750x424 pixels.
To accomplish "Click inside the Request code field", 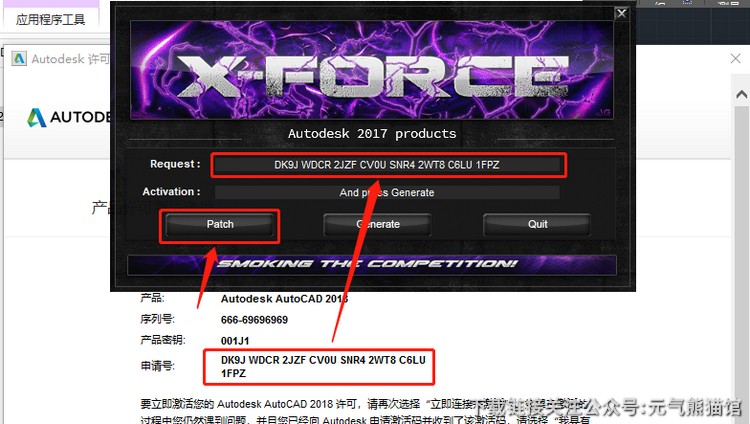I will [x=387, y=165].
